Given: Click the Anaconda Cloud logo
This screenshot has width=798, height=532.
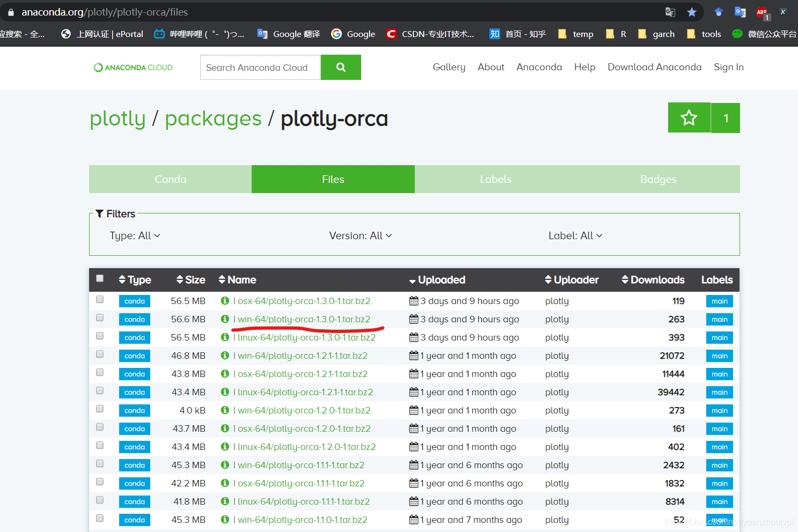Looking at the screenshot, I should point(133,67).
